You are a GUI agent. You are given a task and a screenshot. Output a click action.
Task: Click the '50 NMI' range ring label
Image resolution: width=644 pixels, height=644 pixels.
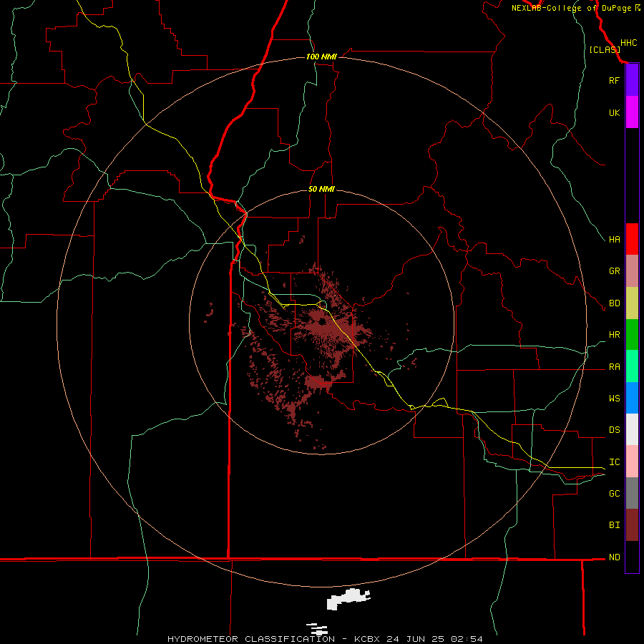[321, 190]
